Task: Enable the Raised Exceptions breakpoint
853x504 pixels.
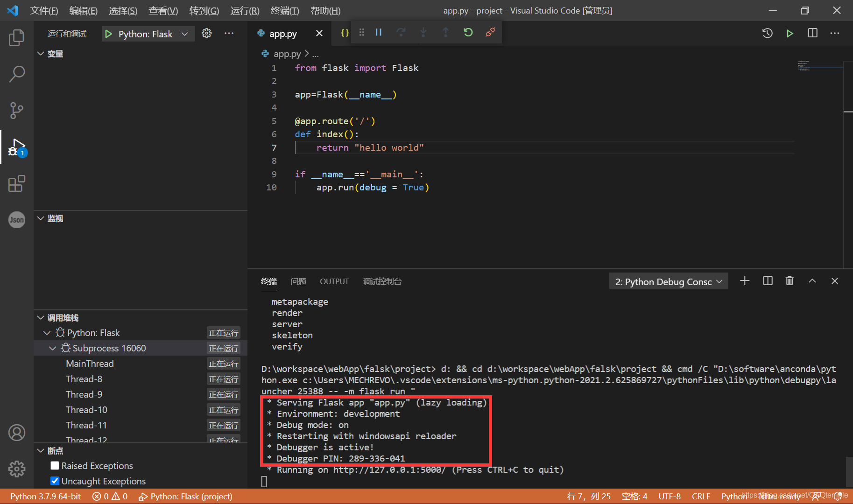Action: click(x=55, y=465)
